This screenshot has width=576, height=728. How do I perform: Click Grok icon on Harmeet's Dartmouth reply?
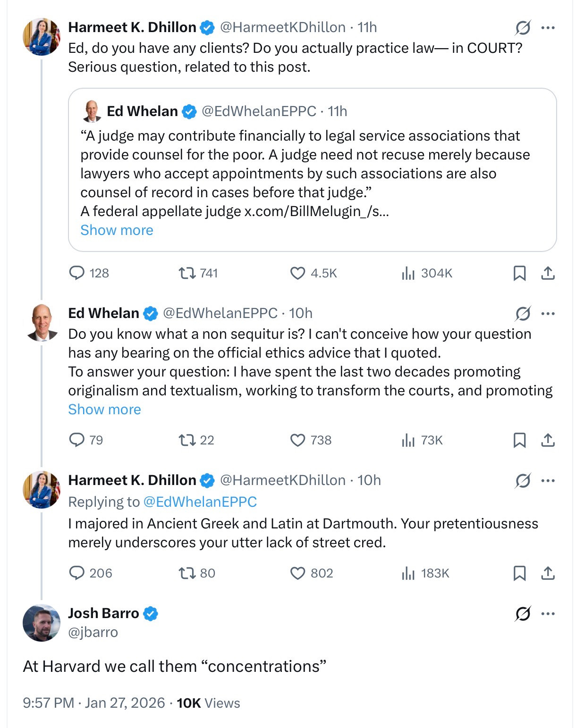point(523,481)
